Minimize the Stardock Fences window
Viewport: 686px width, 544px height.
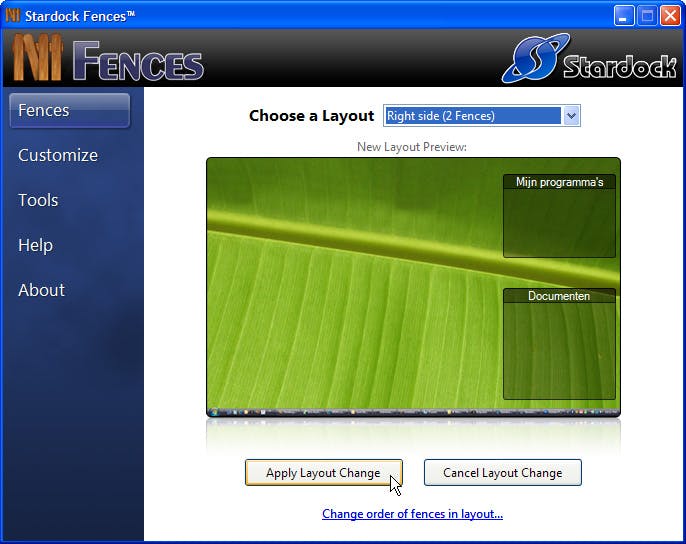(623, 17)
